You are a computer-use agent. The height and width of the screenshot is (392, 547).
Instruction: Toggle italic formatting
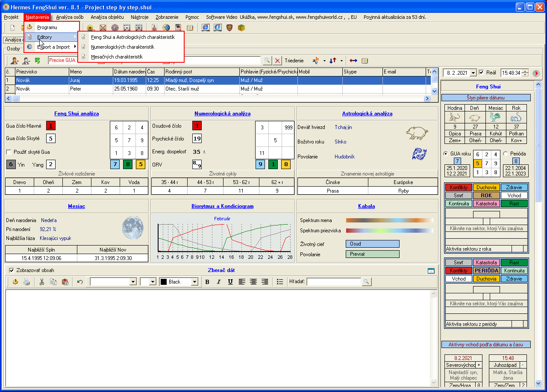pos(219,282)
